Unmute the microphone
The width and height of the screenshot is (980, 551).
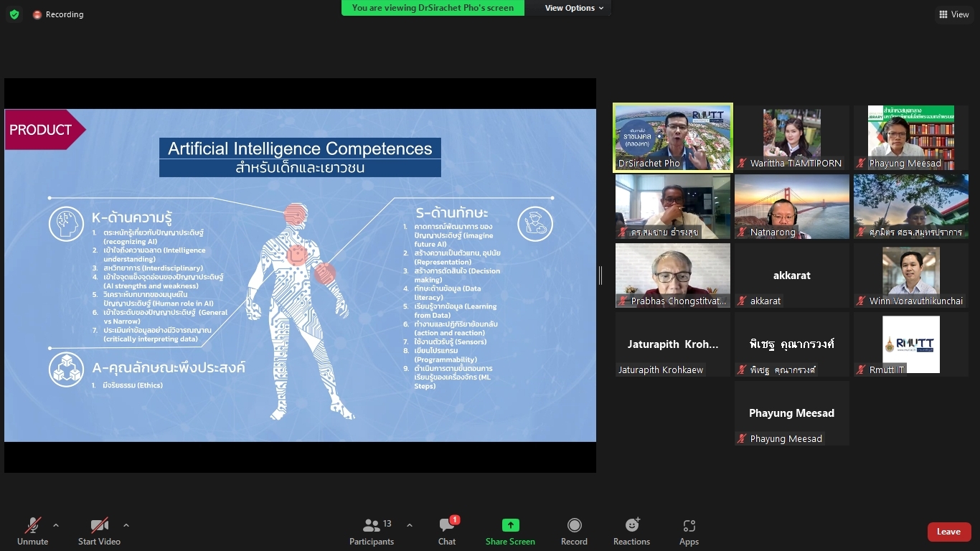pyautogui.click(x=33, y=532)
